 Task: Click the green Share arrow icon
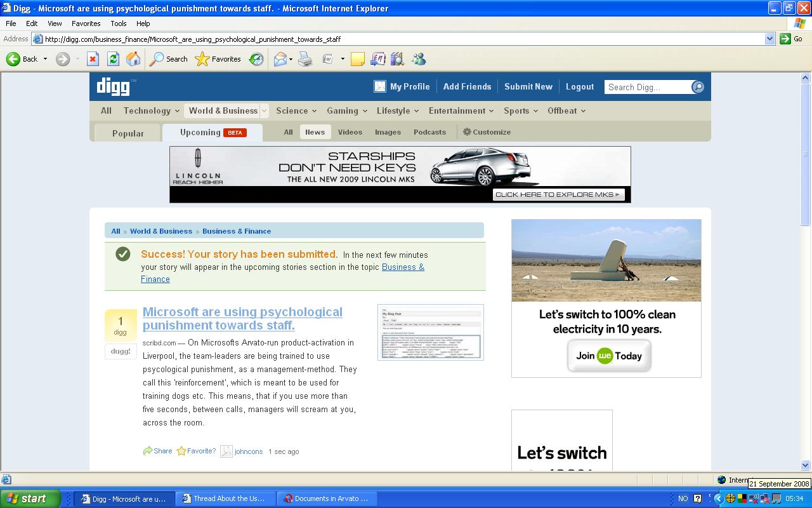148,451
